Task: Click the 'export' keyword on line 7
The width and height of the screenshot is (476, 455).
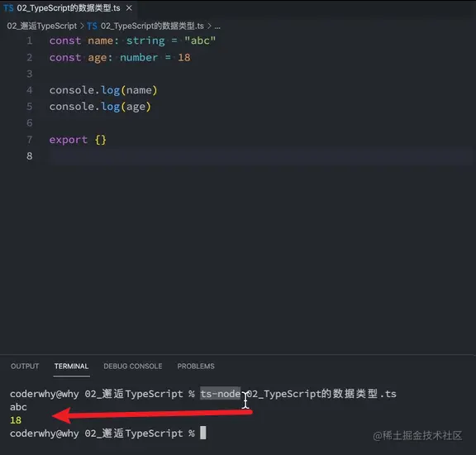Action: 69,140
